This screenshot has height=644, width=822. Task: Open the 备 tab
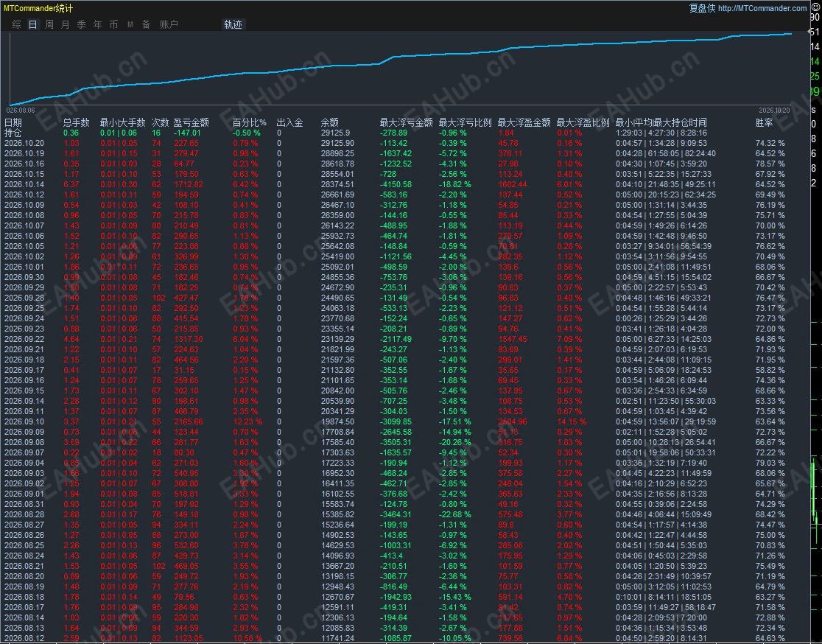(x=147, y=24)
